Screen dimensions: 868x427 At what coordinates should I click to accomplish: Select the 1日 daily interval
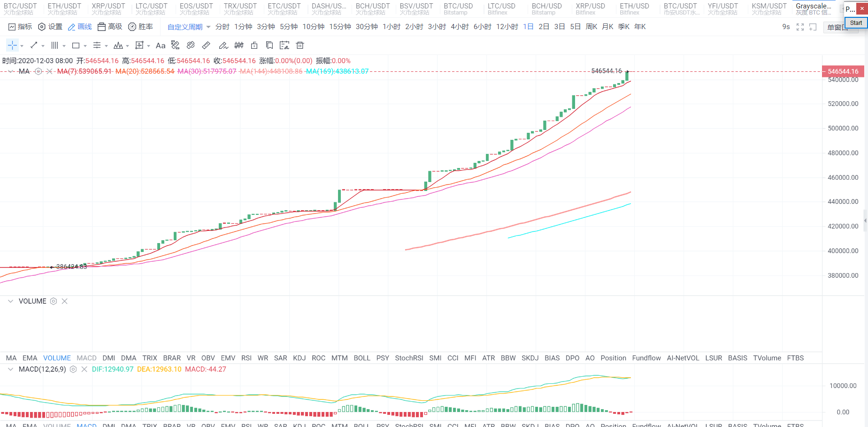[528, 27]
